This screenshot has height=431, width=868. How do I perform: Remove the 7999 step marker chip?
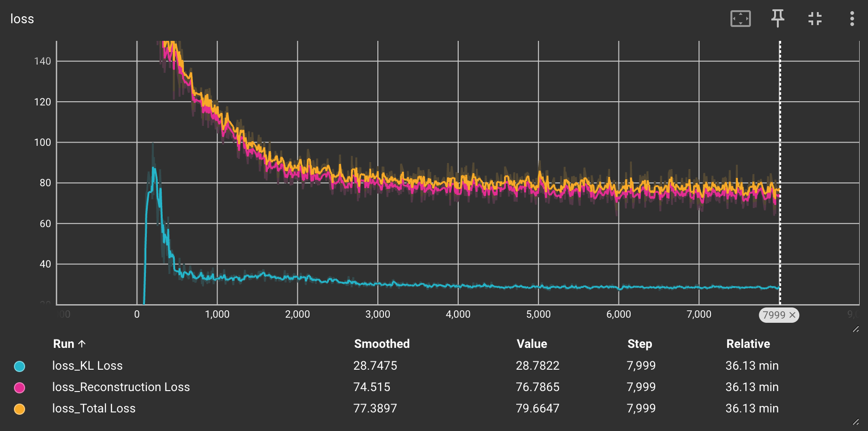792,315
